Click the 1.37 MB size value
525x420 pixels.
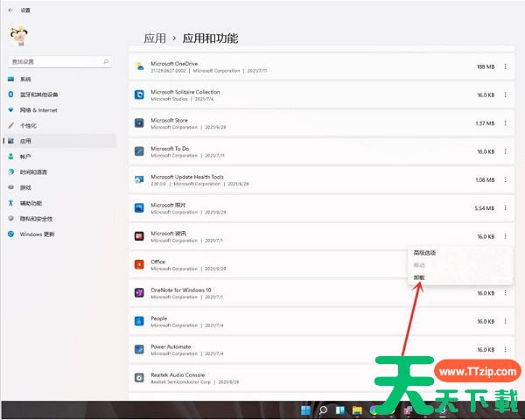(485, 123)
